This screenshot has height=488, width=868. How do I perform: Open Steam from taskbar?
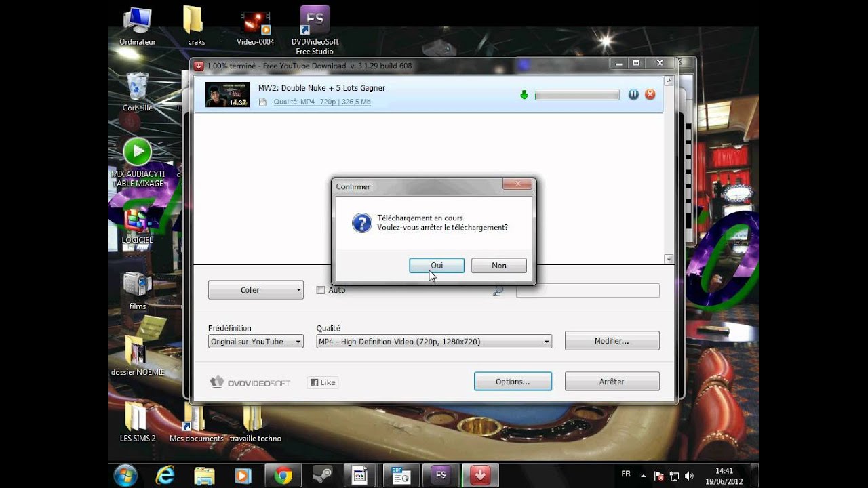coord(322,476)
